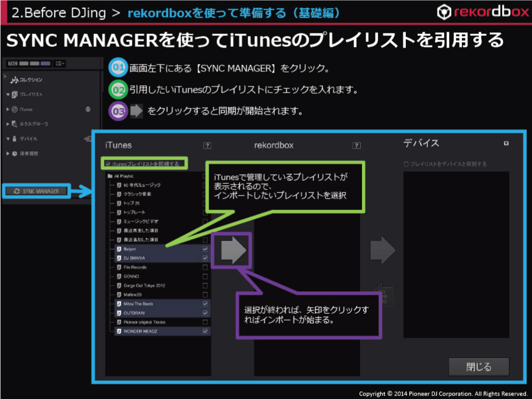
Task: Click arrow to sync iTunes playlists to rekordbox
Action: [x=233, y=250]
